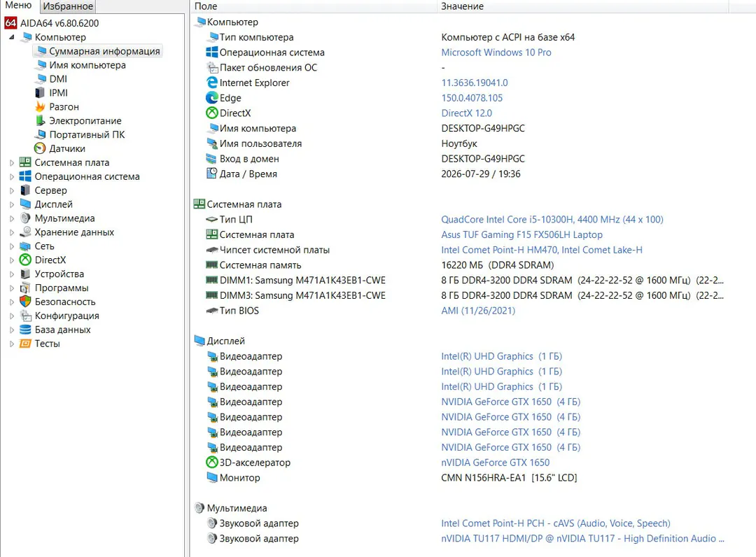Screen dimensions: 756x557
Task: Click the Датчики sensor icon
Action: point(40,148)
